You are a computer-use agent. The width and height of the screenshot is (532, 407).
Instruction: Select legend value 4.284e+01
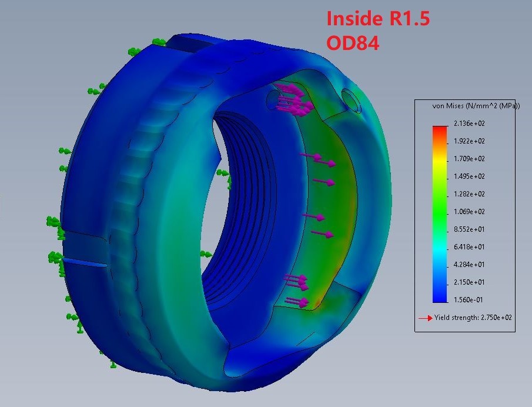(469, 265)
